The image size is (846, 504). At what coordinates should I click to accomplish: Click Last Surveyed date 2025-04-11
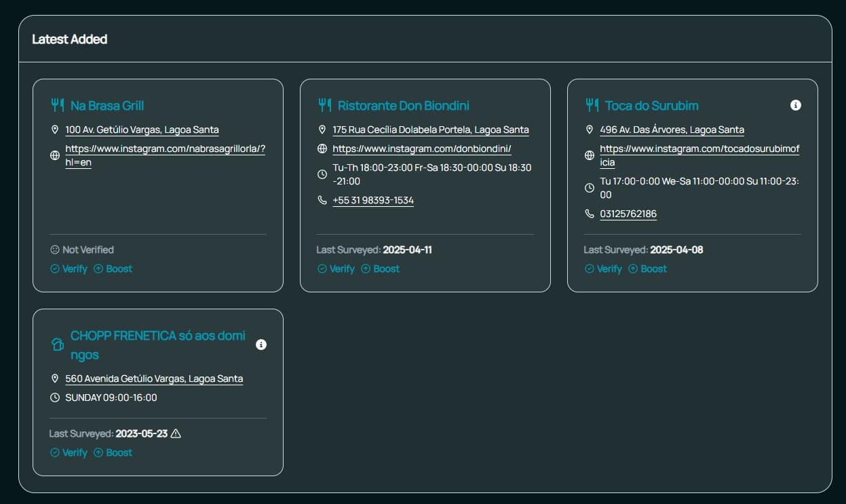(x=407, y=250)
